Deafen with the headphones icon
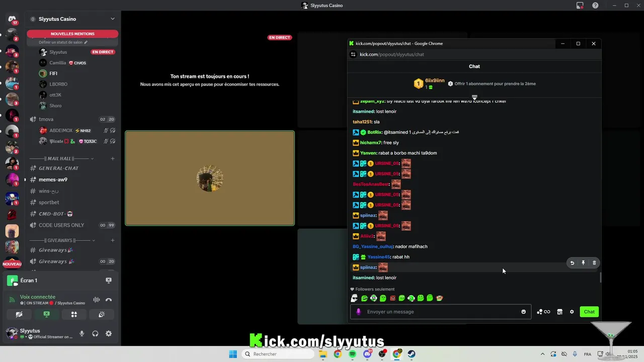Screen dimensions: 644x362 click(x=95, y=333)
